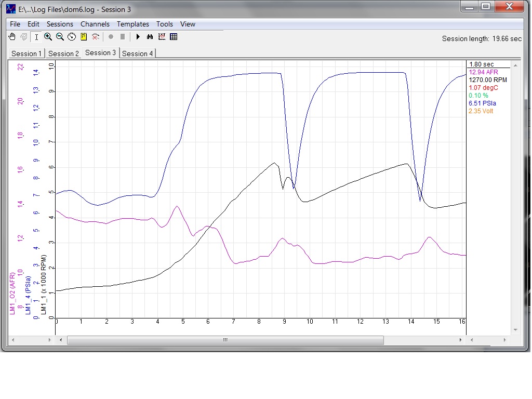532x399 pixels.
Task: Open the scatter plot chart icon
Action: [162, 37]
